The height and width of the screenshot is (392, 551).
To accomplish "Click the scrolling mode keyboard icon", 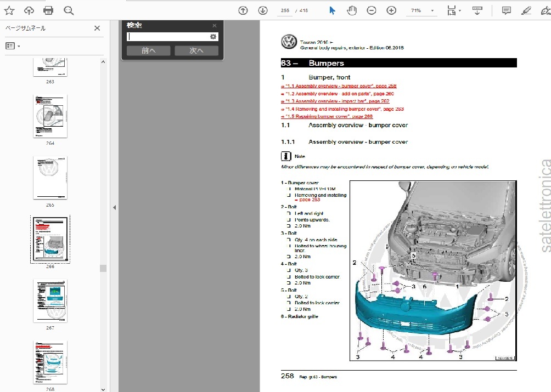I will click(477, 10).
